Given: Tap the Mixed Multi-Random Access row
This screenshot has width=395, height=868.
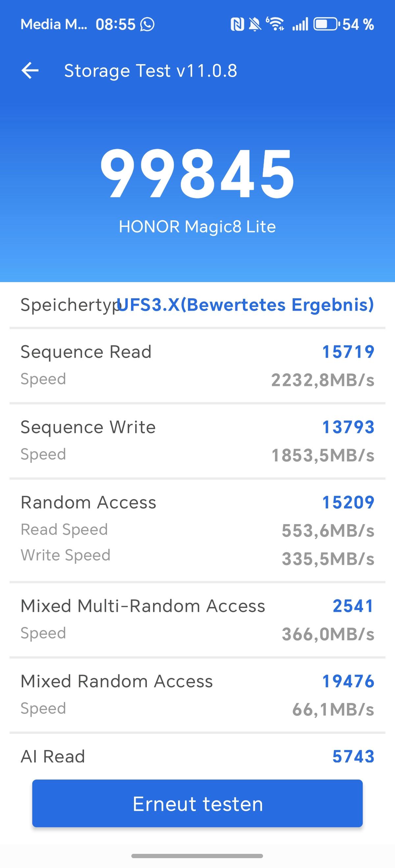Looking at the screenshot, I should point(197,619).
